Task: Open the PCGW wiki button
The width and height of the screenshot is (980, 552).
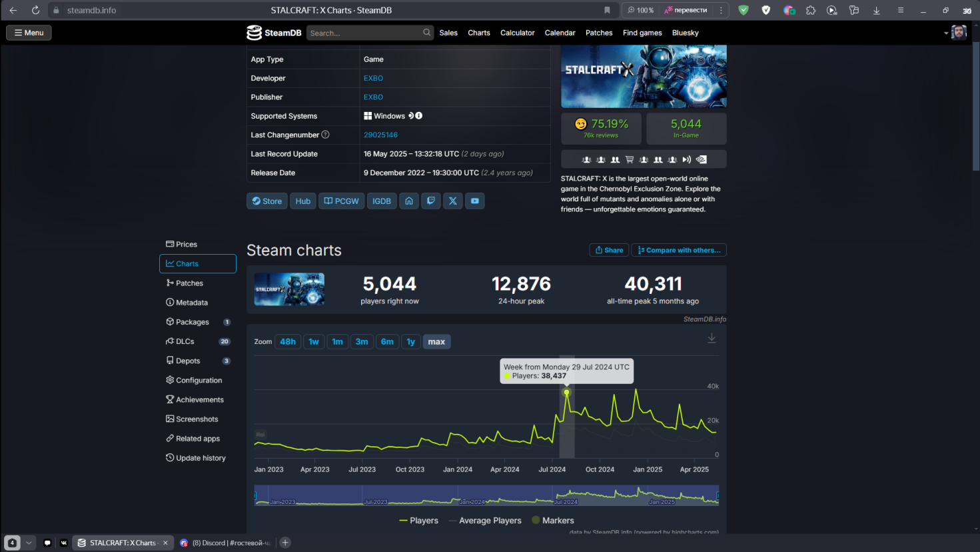Action: 341,201
